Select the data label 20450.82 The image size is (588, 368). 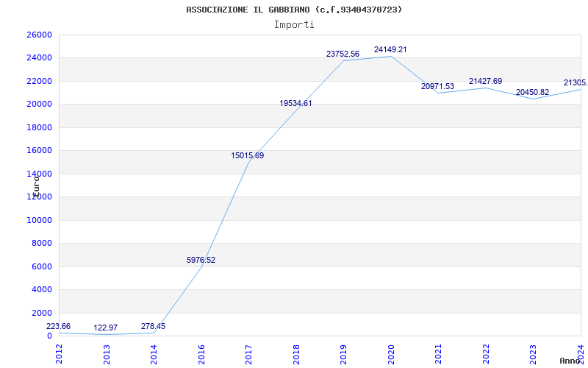[x=532, y=93]
